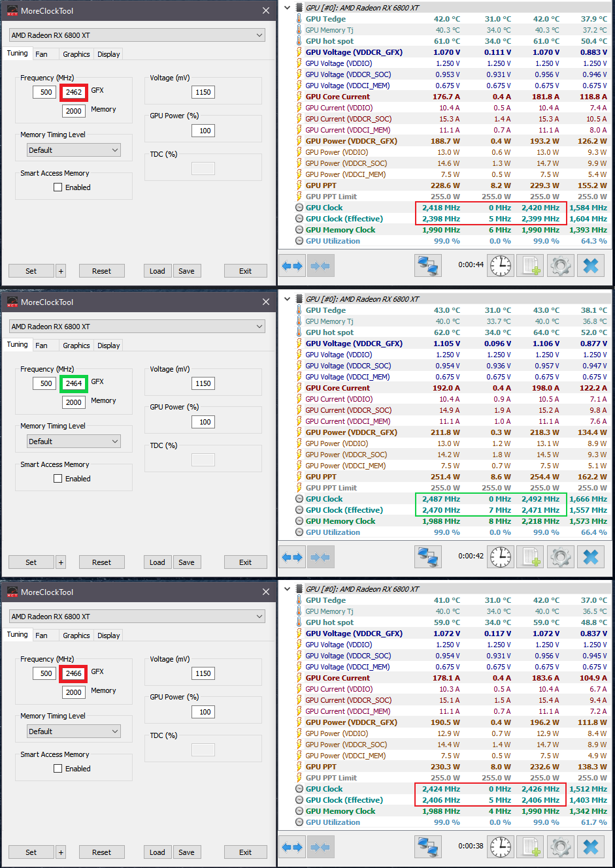The width and height of the screenshot is (615, 868).
Task: Click the shrink-columns arrows icon in the 0:00:44 panel
Action: 320,266
